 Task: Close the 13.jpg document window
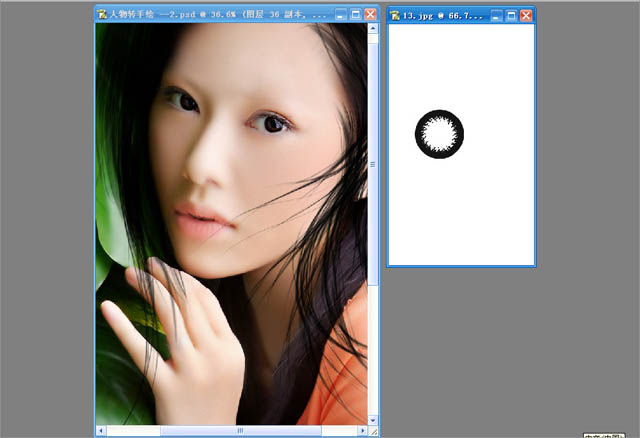526,16
